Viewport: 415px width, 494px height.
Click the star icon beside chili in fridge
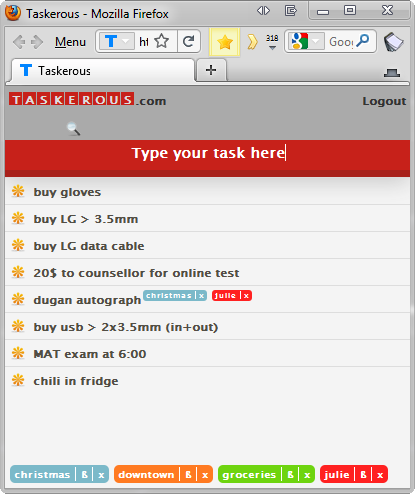pyautogui.click(x=18, y=380)
